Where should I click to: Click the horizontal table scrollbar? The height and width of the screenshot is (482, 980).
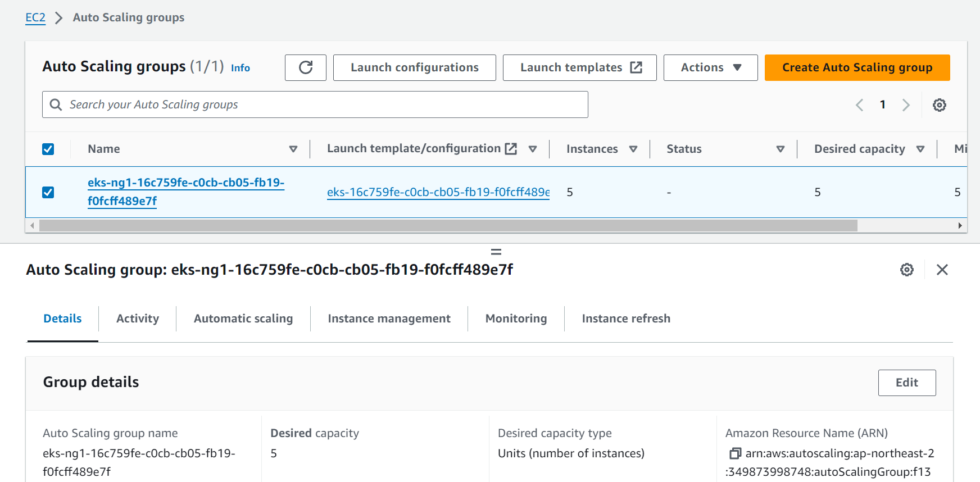pyautogui.click(x=448, y=225)
